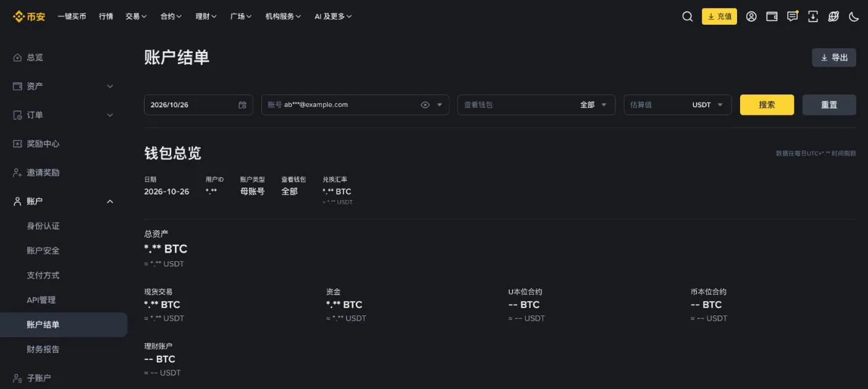Click the 2026/10/26 date input field
The width and height of the screenshot is (868, 389).
tap(198, 105)
